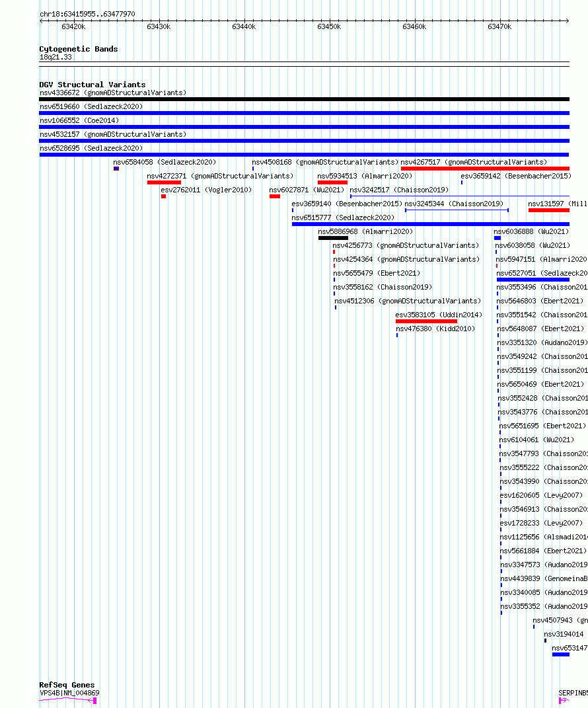Select the nsv476380 (Kidd2010) label
Image resolution: width=588 pixels, height=708 pixels.
pos(435,329)
